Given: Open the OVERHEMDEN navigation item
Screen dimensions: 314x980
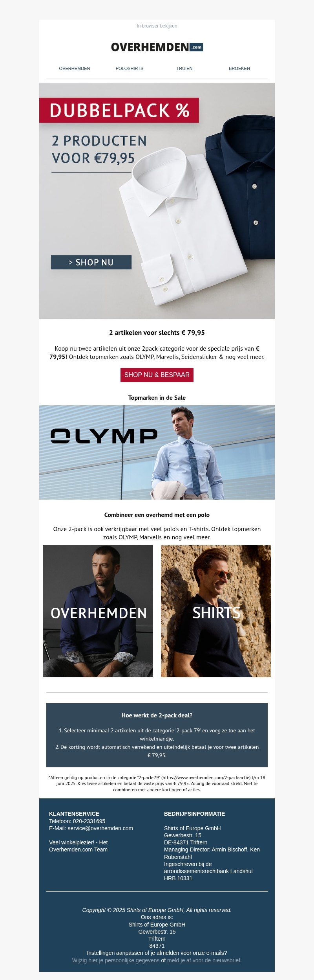Looking at the screenshot, I should (75, 68).
